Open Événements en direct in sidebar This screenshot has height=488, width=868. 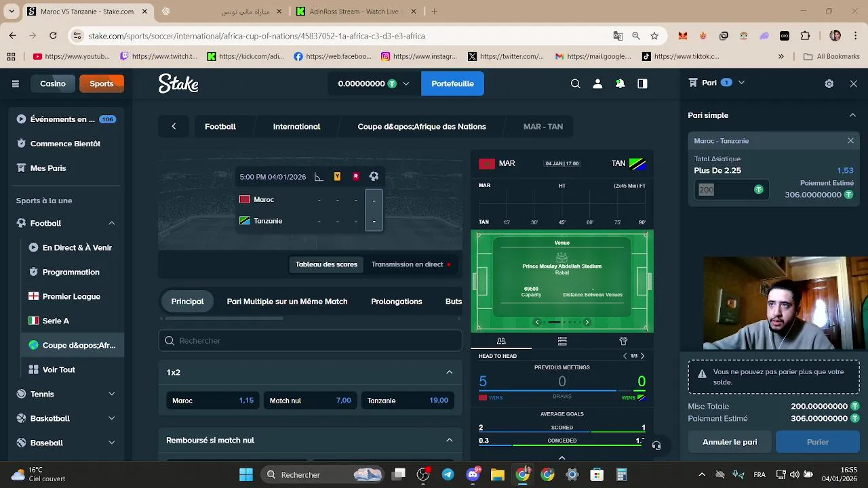[66, 119]
